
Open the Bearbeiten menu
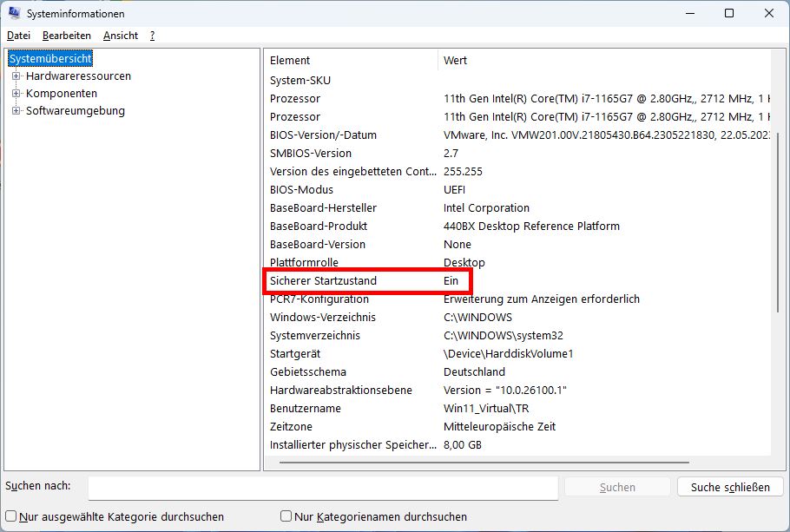(68, 36)
